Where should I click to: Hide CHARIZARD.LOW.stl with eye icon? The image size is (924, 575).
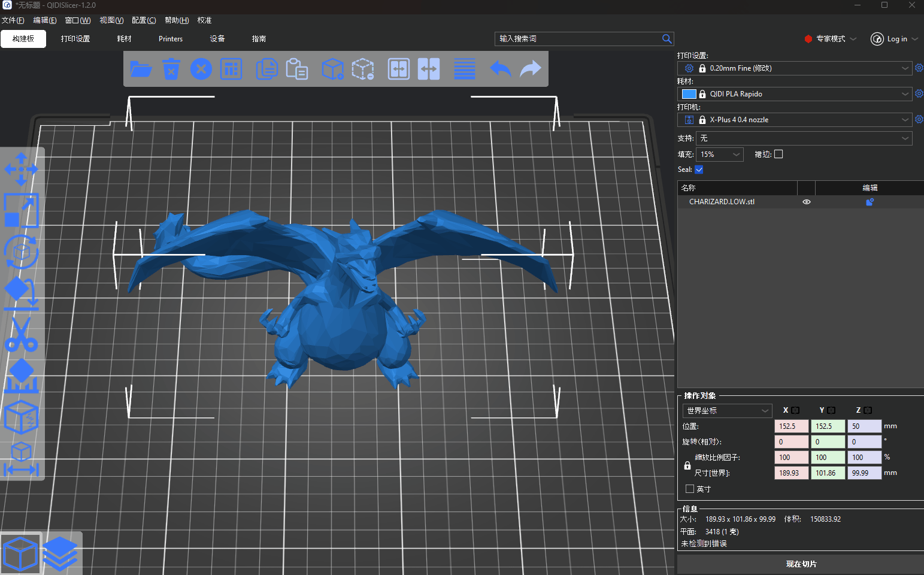[x=807, y=202]
